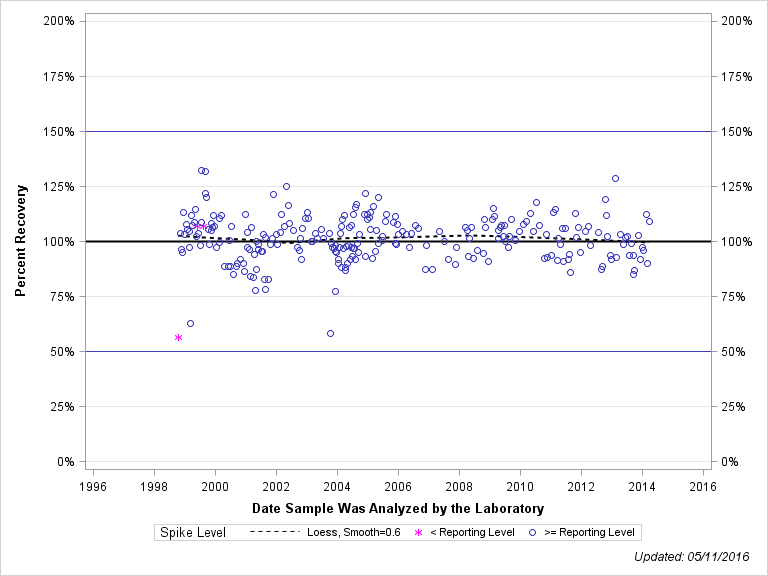The image size is (768, 576).
Task: Click the '< Reporting Level' legend entry
Action: point(472,532)
